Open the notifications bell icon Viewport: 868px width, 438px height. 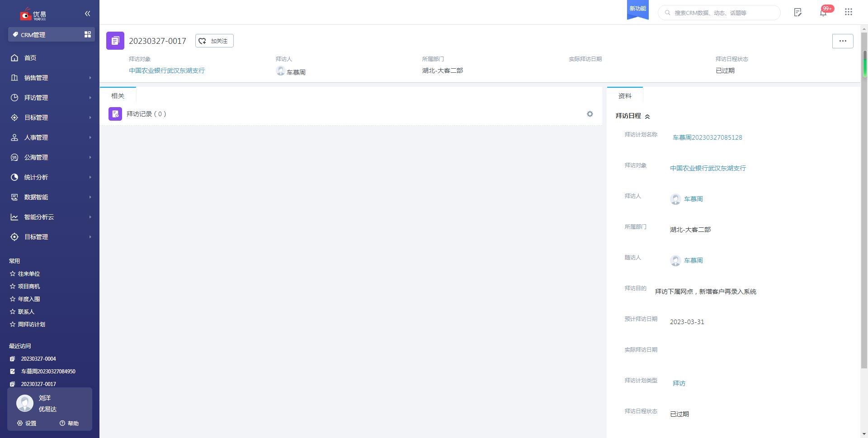(823, 13)
